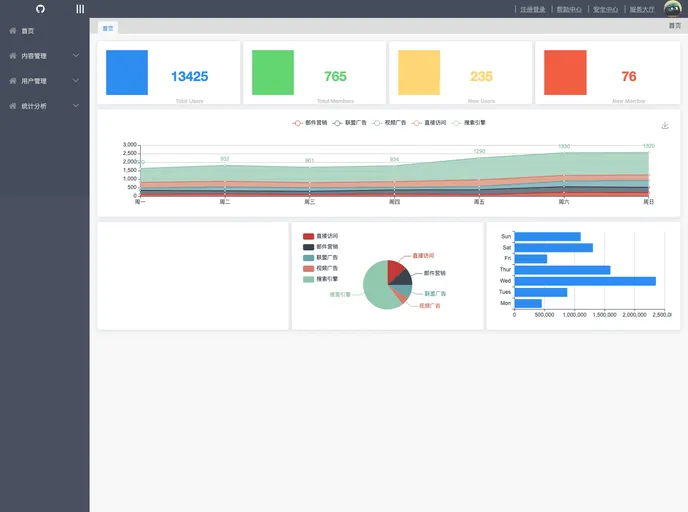Click the dark 邮件营销 pie slice
Image resolution: width=688 pixels, height=512 pixels.
tap(404, 278)
